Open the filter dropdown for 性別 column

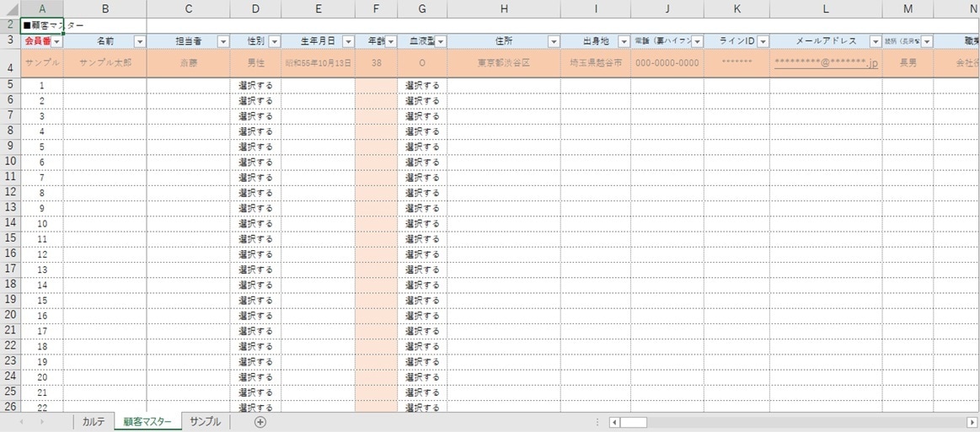(x=275, y=41)
